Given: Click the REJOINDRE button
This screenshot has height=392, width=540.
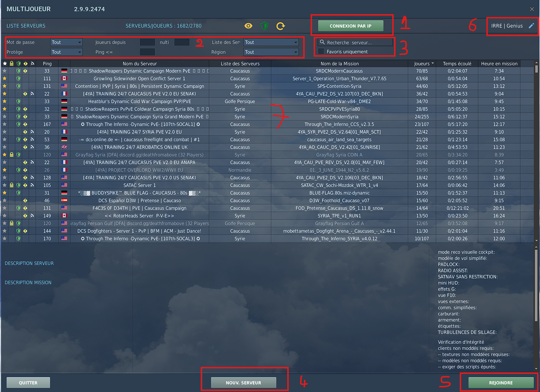Looking at the screenshot, I should point(501,383).
